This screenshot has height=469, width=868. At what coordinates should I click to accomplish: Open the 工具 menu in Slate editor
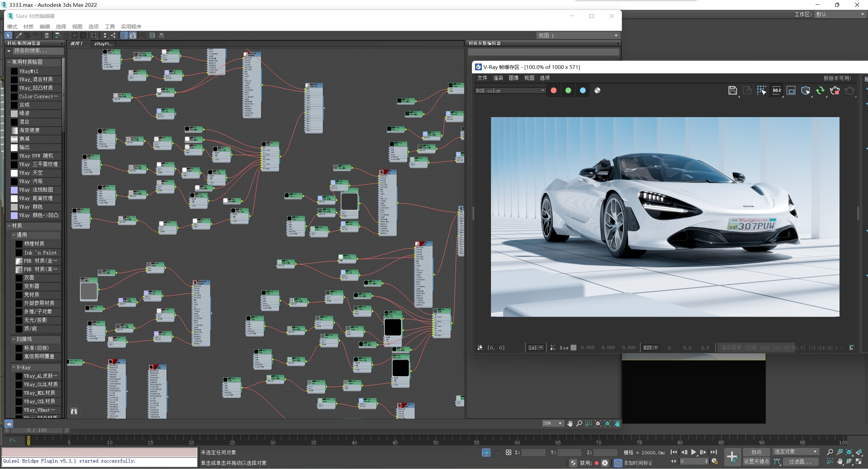pos(109,26)
